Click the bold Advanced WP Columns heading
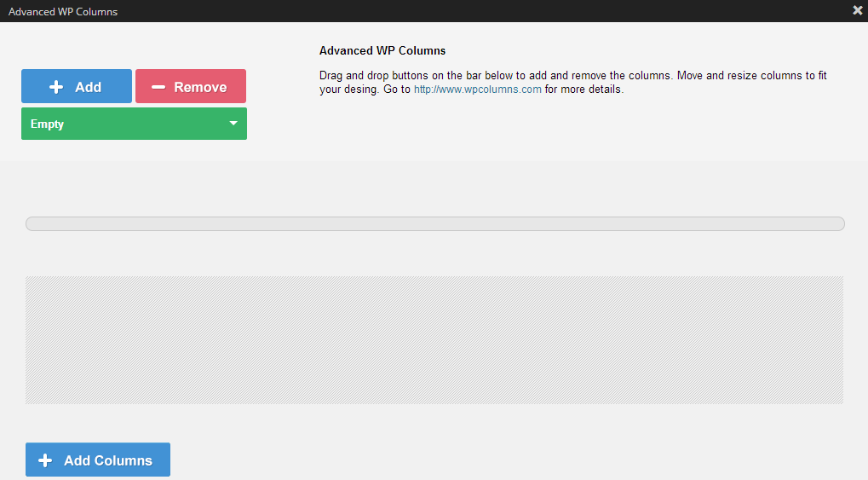The image size is (868, 480). click(x=382, y=50)
